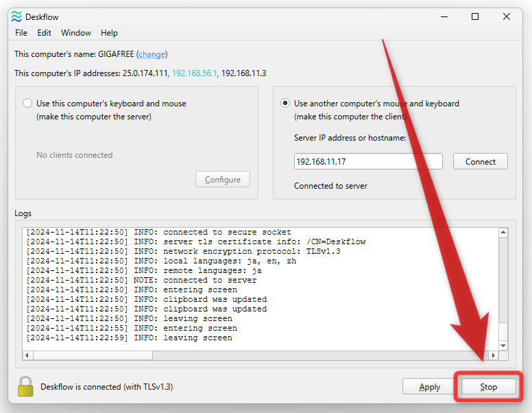The width and height of the screenshot is (532, 413).
Task: Open the Window menu
Action: pyautogui.click(x=76, y=33)
